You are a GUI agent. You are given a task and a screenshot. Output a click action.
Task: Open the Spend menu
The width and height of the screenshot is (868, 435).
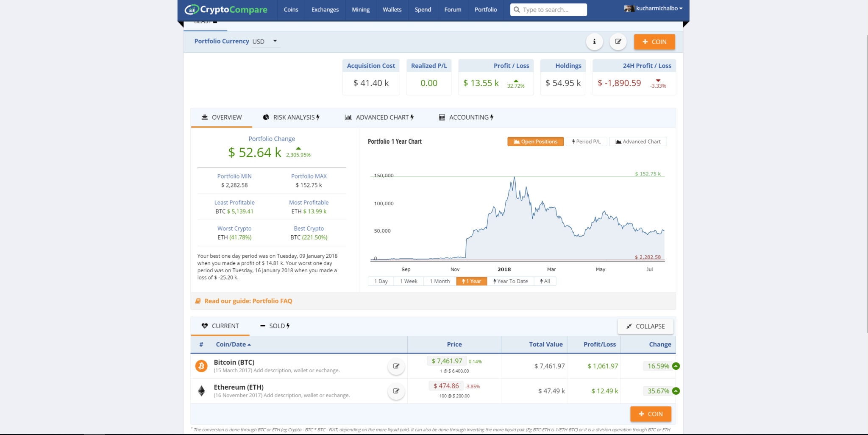click(423, 10)
